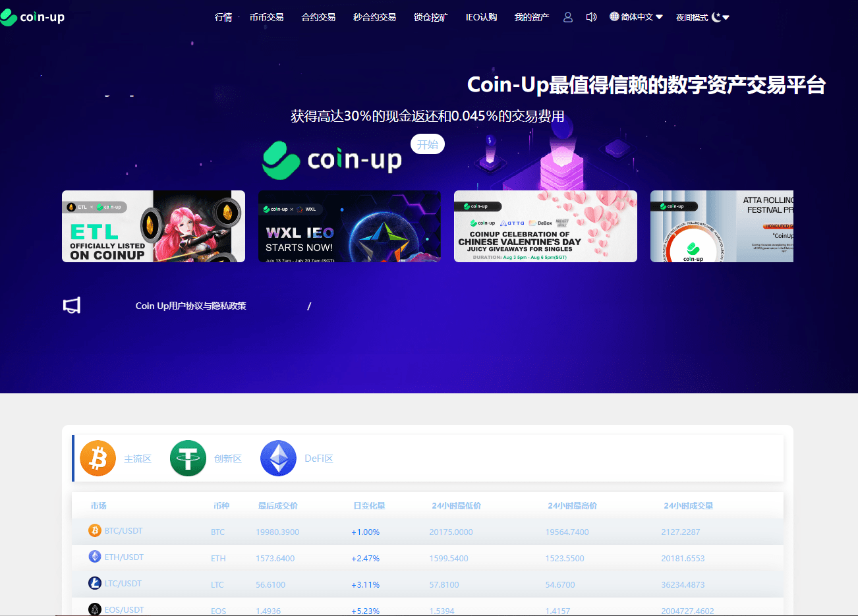Open the WXL IEO starts now banner
Image resolution: width=858 pixels, height=616 pixels.
[x=349, y=226]
